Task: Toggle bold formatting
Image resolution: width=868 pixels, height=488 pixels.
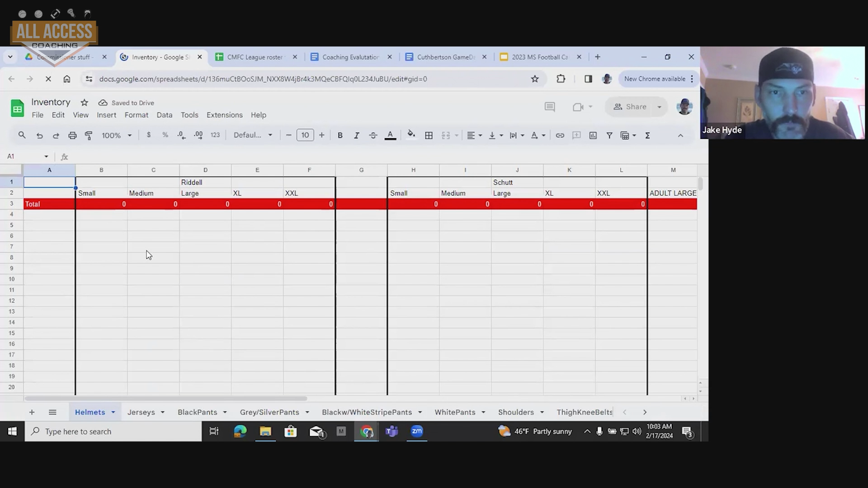Action: point(340,135)
